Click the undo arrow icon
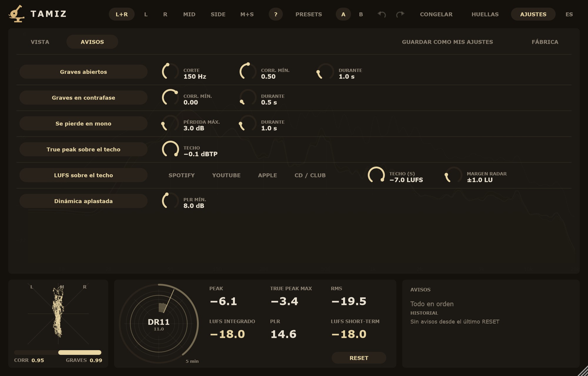 [x=382, y=14]
